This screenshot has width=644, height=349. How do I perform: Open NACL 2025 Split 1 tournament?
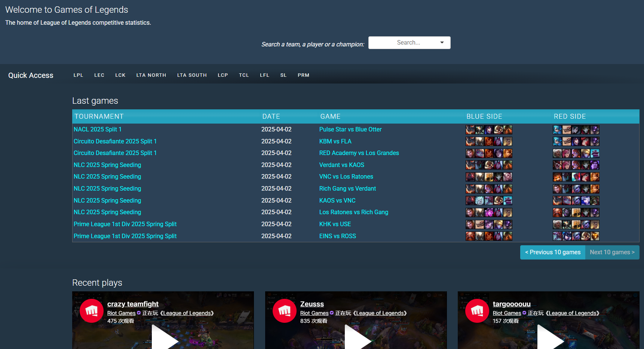click(98, 130)
